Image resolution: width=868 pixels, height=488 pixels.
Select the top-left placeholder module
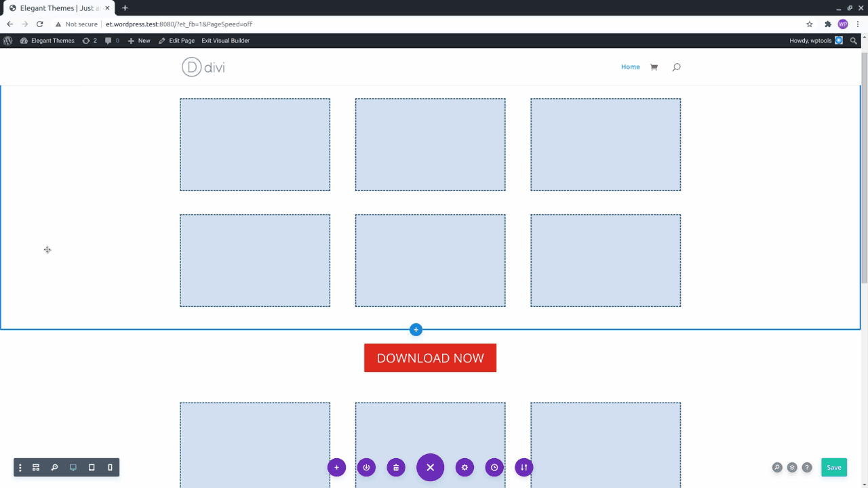point(255,144)
